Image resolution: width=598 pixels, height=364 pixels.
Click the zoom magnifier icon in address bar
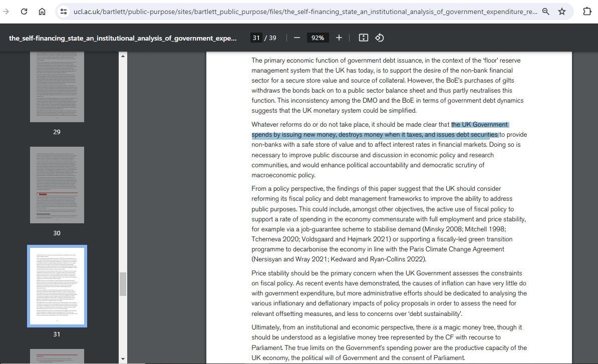[x=546, y=12]
